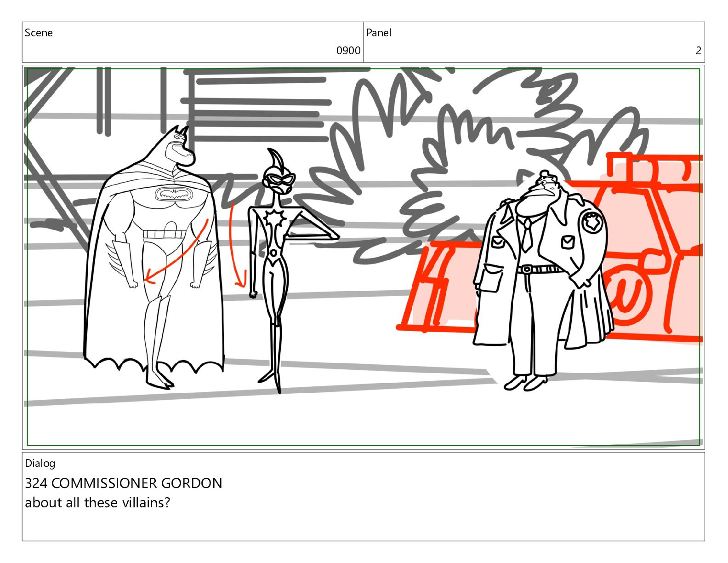Click the "Dialog" section label
This screenshot has height=563, width=728.
point(40,463)
